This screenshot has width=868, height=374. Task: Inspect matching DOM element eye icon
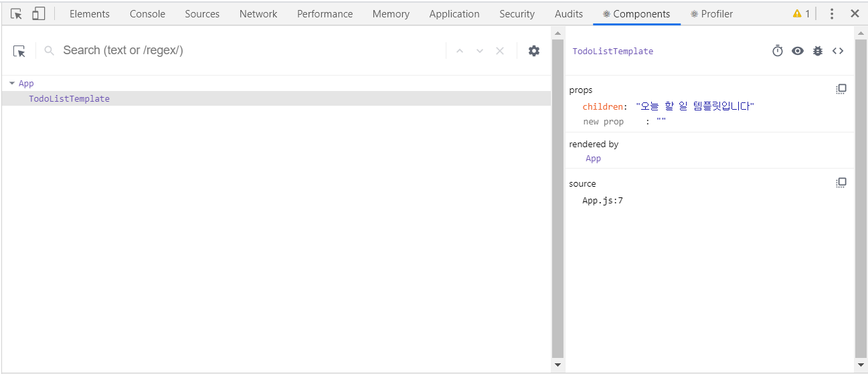[798, 51]
